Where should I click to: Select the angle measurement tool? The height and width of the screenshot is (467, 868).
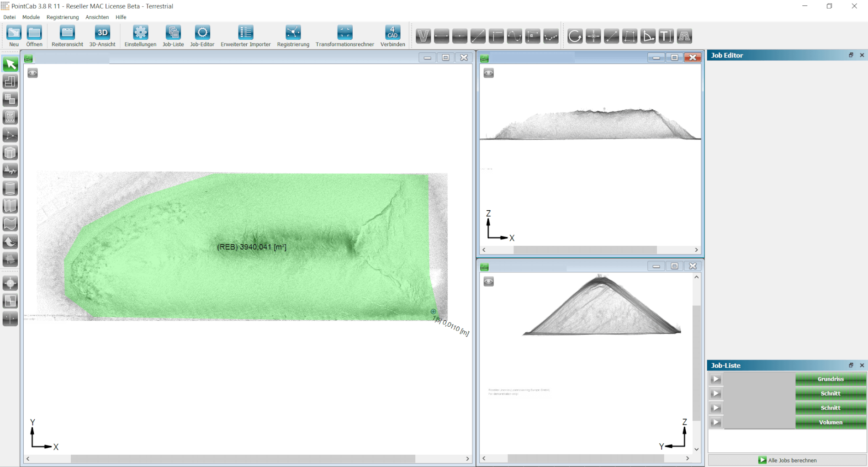[648, 36]
